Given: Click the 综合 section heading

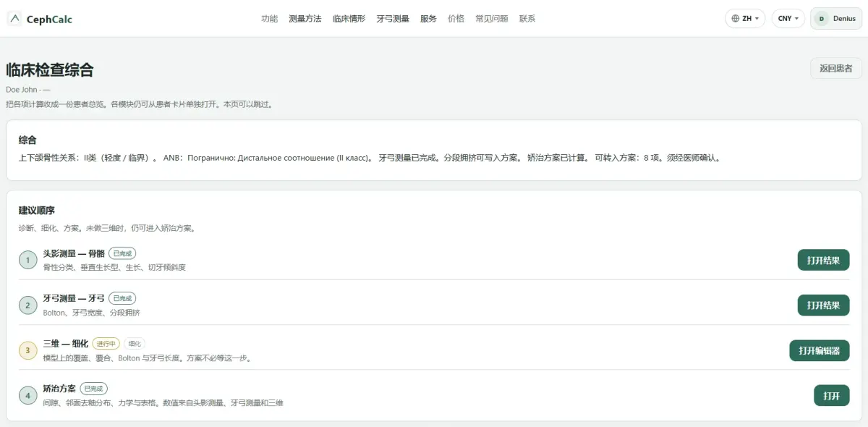Looking at the screenshot, I should pyautogui.click(x=27, y=140).
